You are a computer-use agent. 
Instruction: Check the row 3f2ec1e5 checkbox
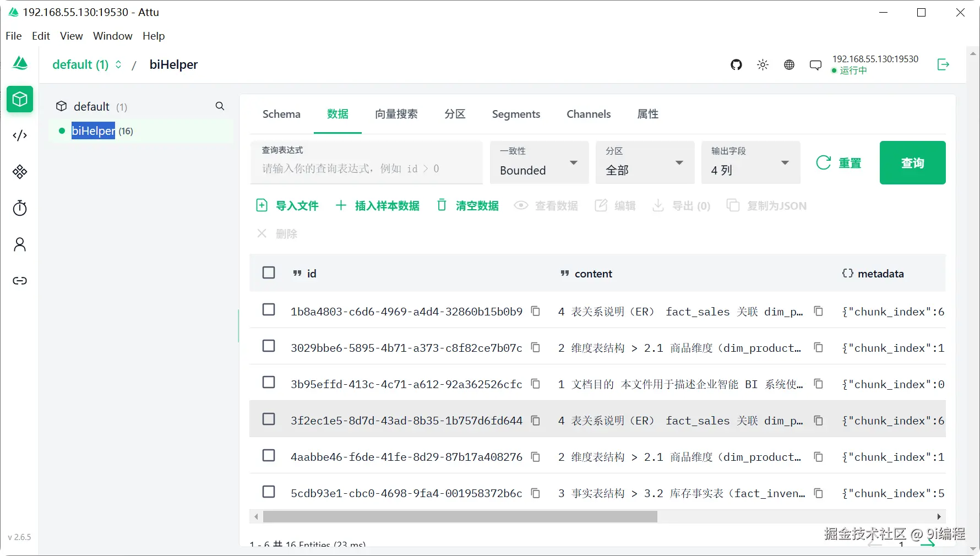click(269, 419)
